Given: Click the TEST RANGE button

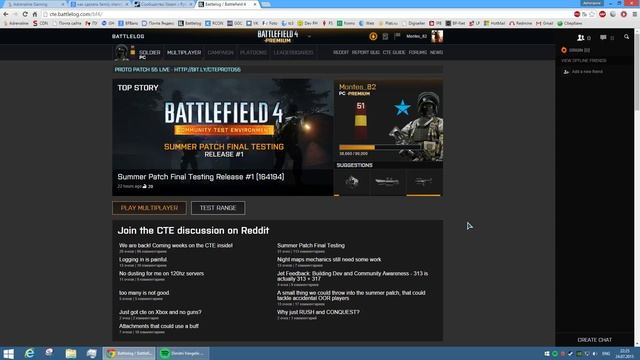Looking at the screenshot, I should click(x=218, y=208).
